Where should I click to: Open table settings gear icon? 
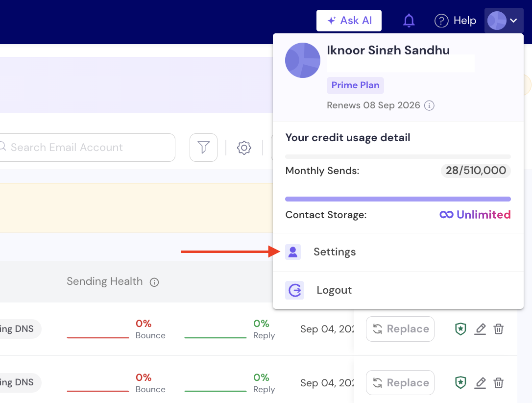tap(244, 148)
